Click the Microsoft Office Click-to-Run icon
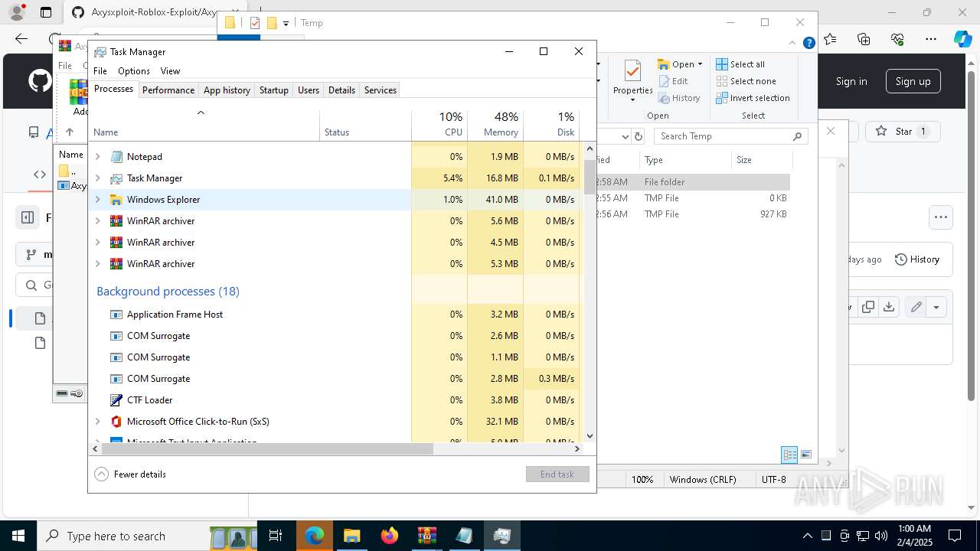The height and width of the screenshot is (551, 980). click(116, 421)
